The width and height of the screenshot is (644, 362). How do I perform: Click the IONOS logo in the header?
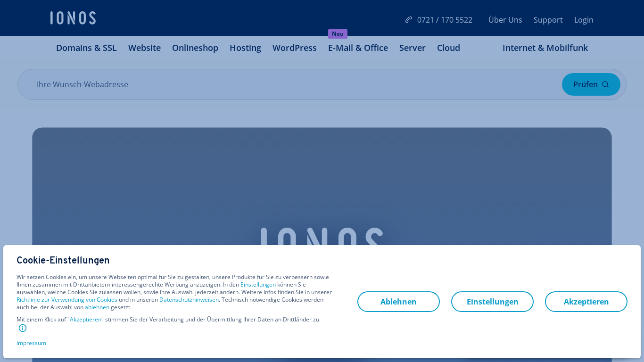(73, 18)
